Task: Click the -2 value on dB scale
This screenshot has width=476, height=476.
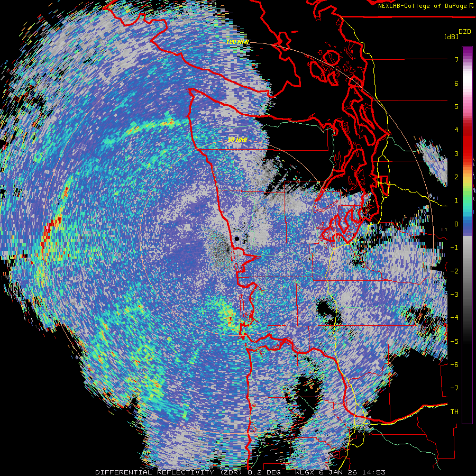Action: 454,271
